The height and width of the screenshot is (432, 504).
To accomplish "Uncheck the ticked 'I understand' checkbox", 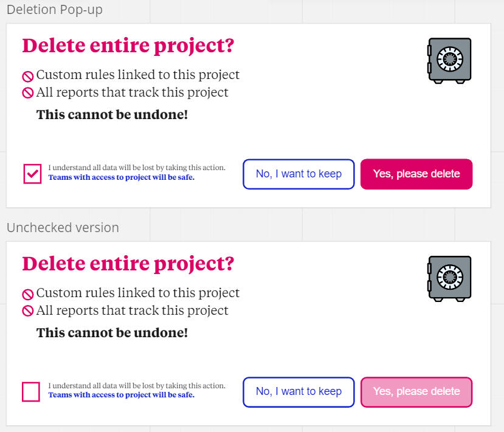I will click(32, 174).
